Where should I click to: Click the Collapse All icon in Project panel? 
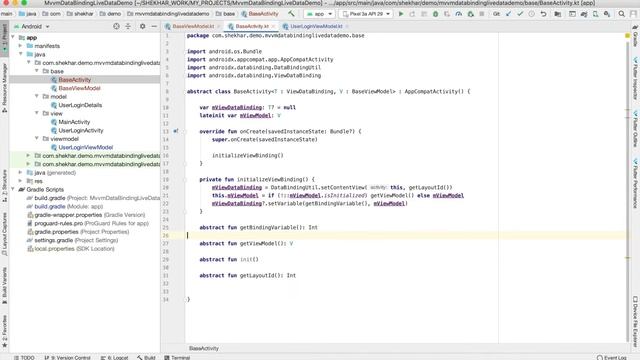[128, 26]
